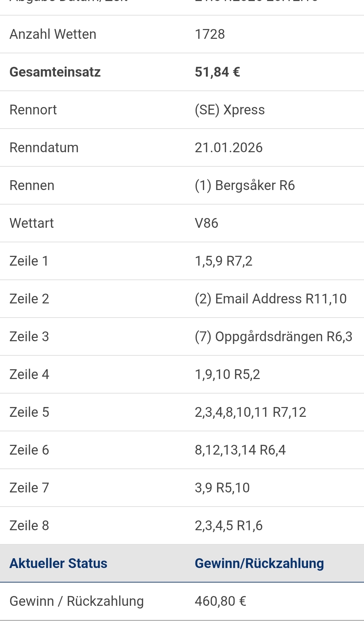Tap the Gewinn/Rückzahlung status heading
This screenshot has width=364, height=621.
pyautogui.click(x=259, y=563)
